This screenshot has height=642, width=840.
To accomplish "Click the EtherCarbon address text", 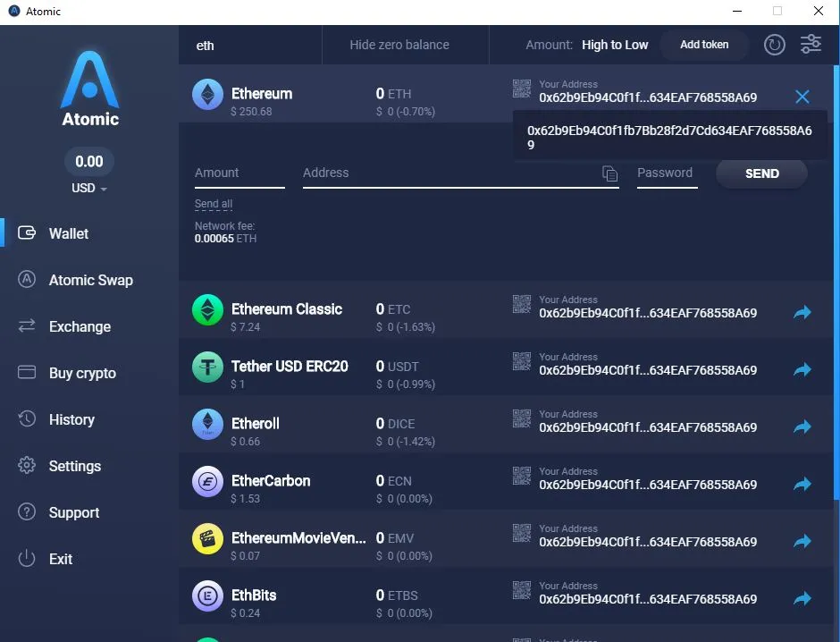I will [x=648, y=485].
